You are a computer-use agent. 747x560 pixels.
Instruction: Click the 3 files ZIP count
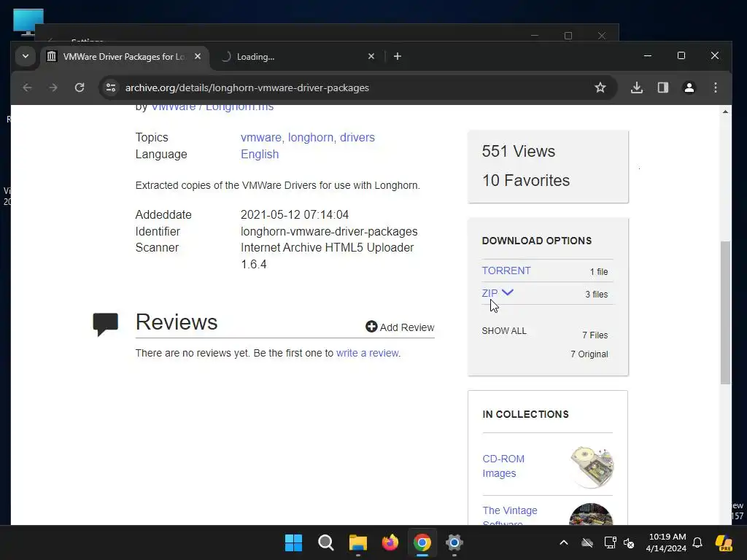597,295
